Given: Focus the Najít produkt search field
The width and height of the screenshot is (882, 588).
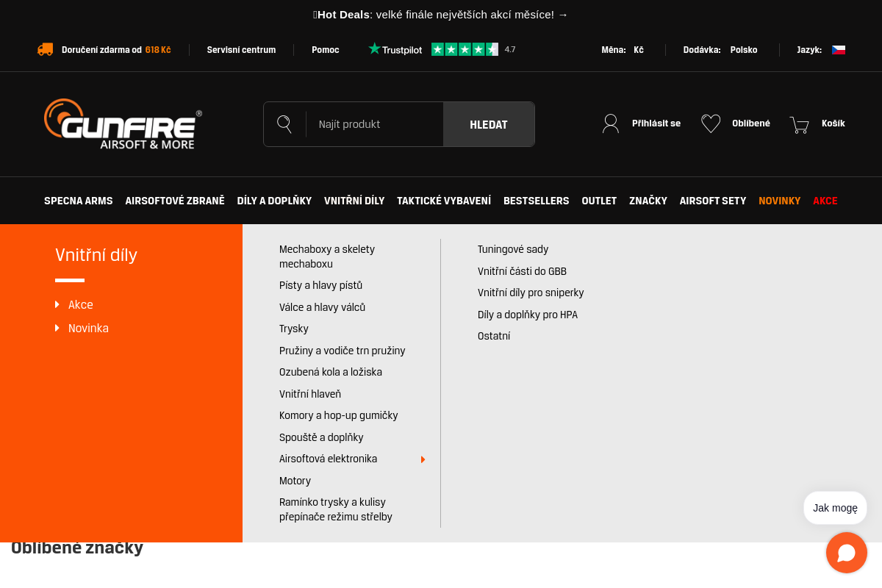Looking at the screenshot, I should pyautogui.click(x=375, y=124).
